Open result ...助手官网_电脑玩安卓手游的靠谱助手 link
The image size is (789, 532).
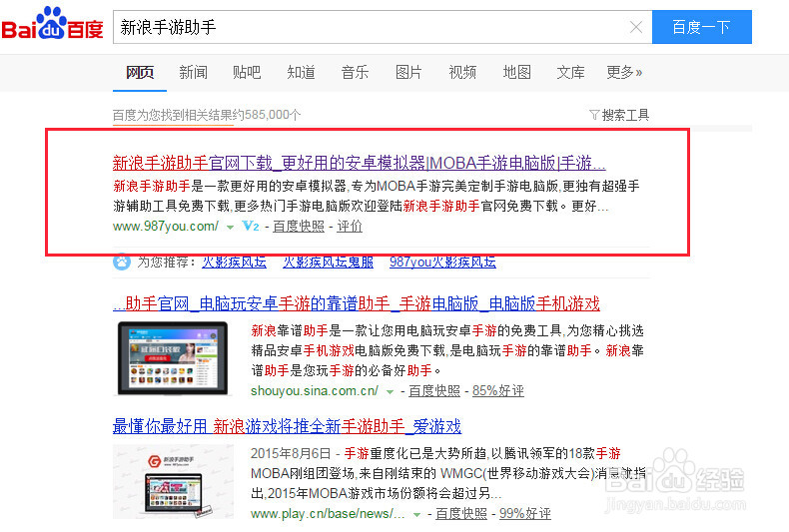[x=357, y=303]
